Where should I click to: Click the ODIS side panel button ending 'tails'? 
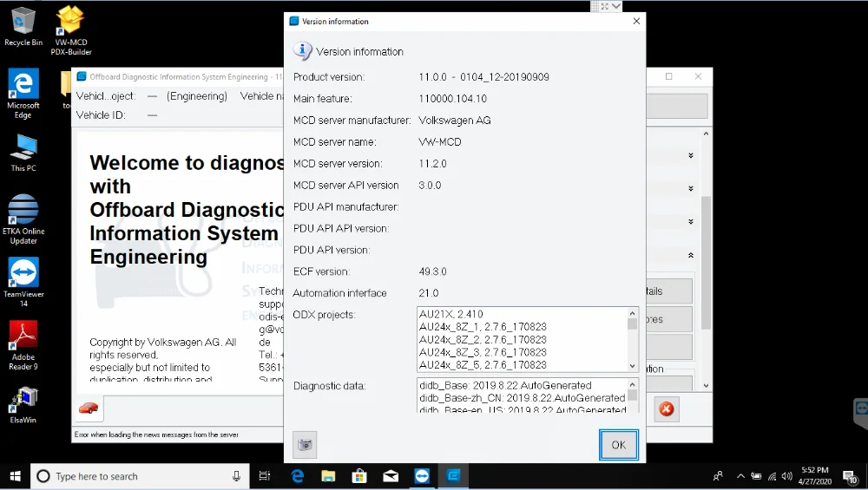[669, 291]
